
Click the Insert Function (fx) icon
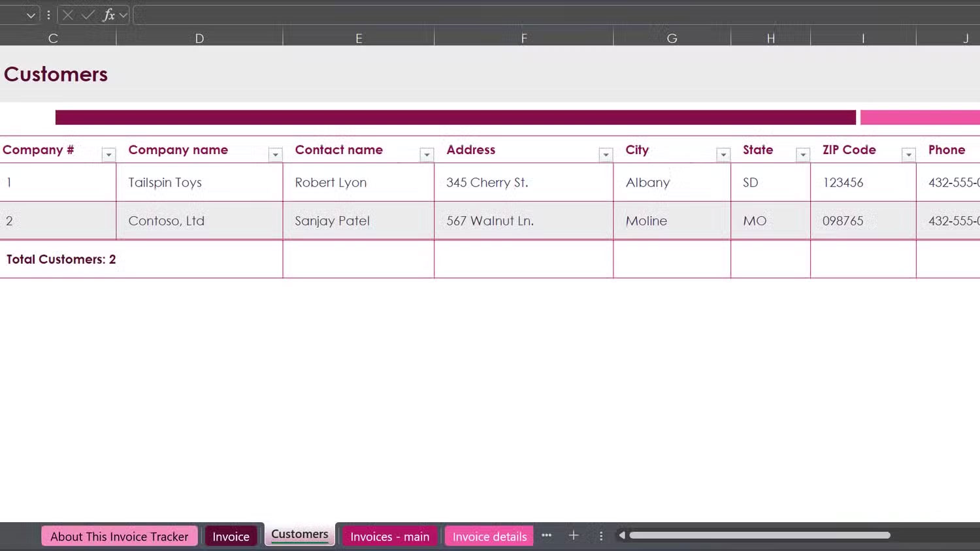(108, 14)
